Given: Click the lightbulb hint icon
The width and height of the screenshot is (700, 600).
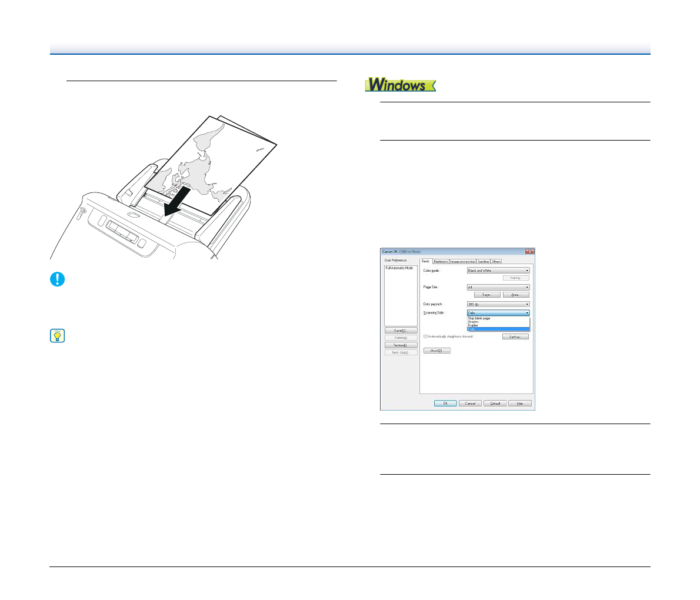Looking at the screenshot, I should (57, 336).
